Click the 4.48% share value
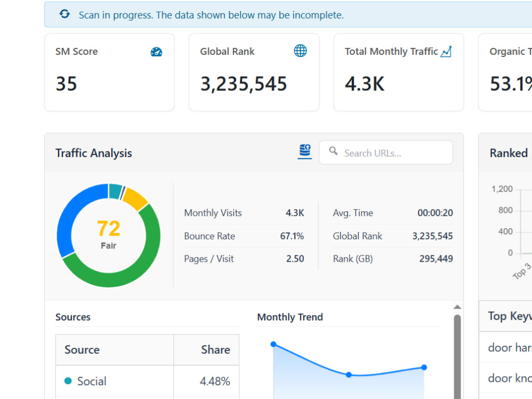 215,381
